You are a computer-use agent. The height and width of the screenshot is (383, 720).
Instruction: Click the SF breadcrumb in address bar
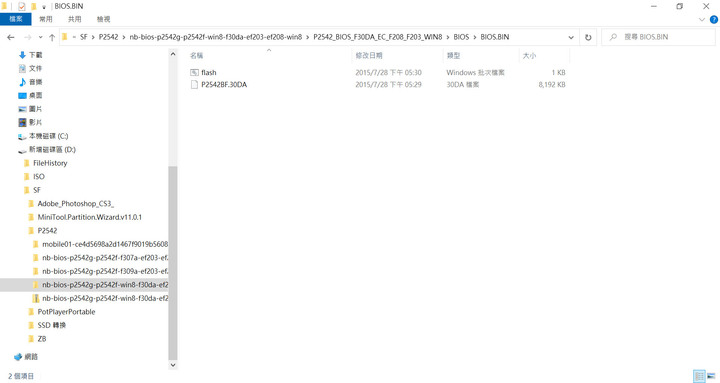point(84,37)
